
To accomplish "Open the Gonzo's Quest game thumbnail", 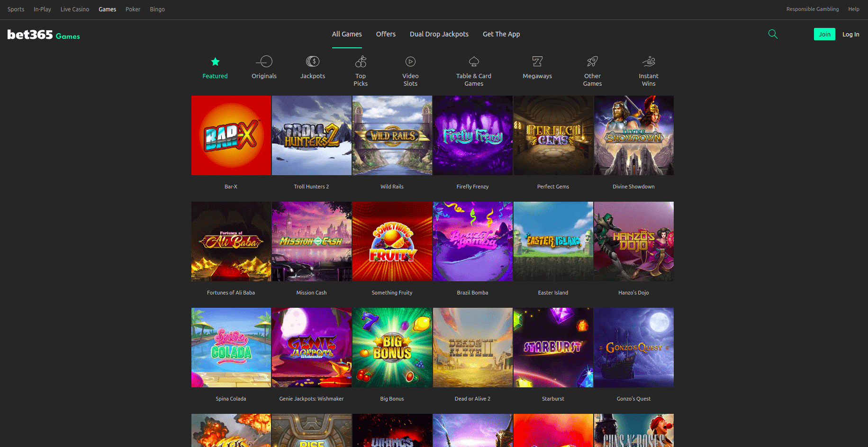I will click(634, 348).
